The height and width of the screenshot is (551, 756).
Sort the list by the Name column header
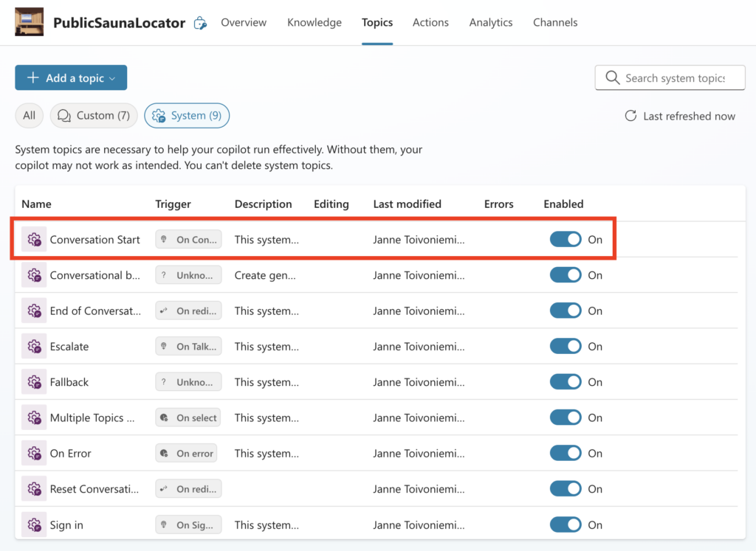[36, 204]
